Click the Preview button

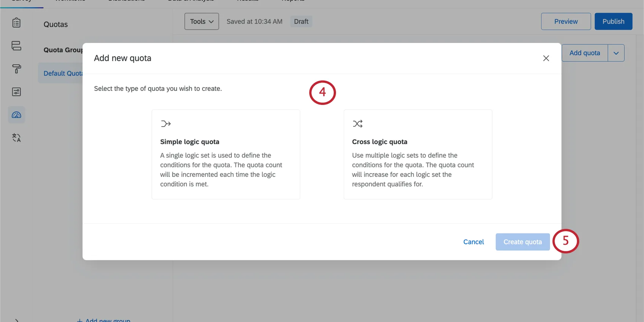566,22
